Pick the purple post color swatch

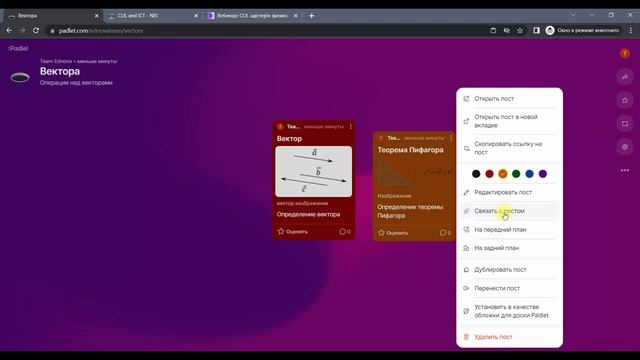tap(543, 174)
